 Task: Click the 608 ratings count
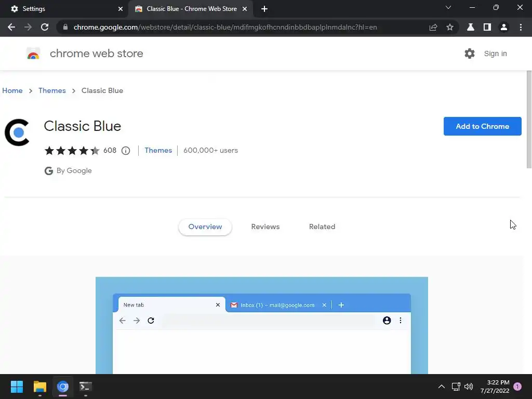110,150
